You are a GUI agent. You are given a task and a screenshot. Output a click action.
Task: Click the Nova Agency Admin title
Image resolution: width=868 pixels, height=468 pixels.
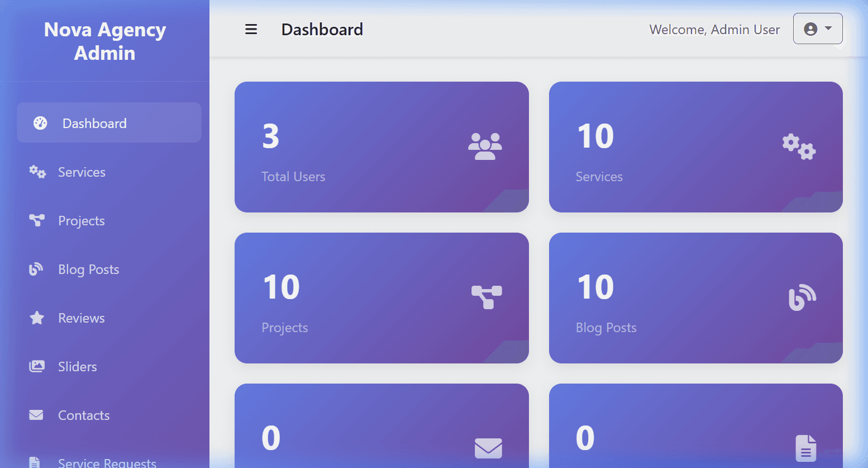click(105, 41)
